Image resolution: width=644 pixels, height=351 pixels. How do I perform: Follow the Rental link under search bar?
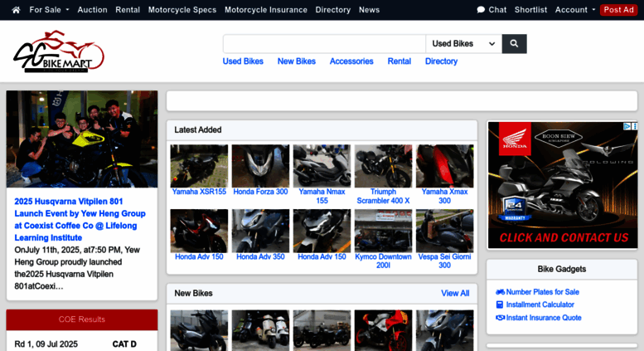pyautogui.click(x=399, y=61)
